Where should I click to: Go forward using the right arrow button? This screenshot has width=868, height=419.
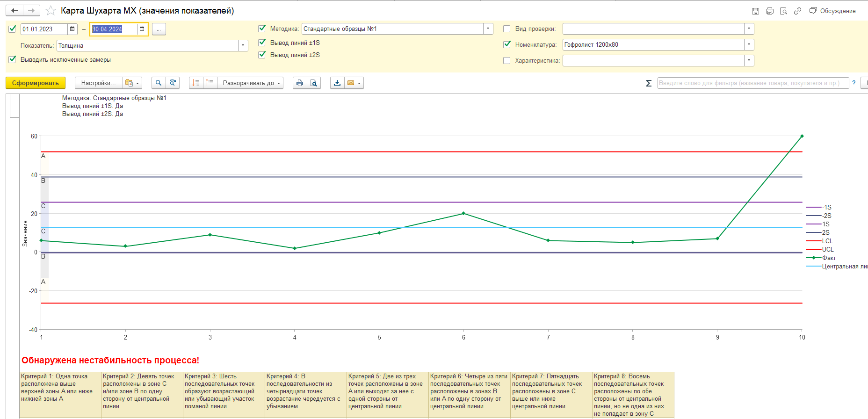tap(31, 10)
